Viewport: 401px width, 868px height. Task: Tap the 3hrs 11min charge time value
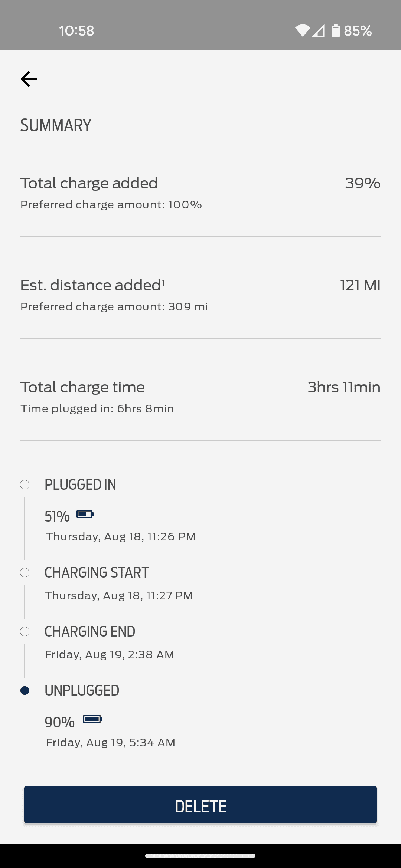point(344,387)
